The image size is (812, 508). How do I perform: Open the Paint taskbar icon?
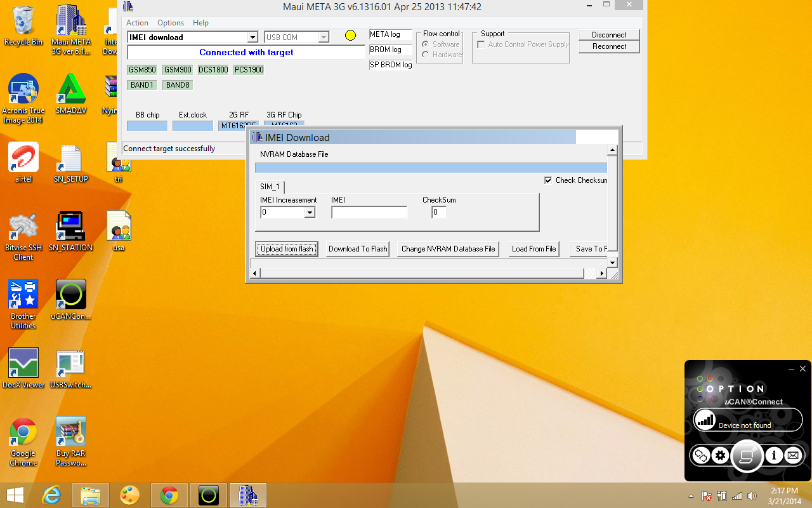[x=130, y=495]
